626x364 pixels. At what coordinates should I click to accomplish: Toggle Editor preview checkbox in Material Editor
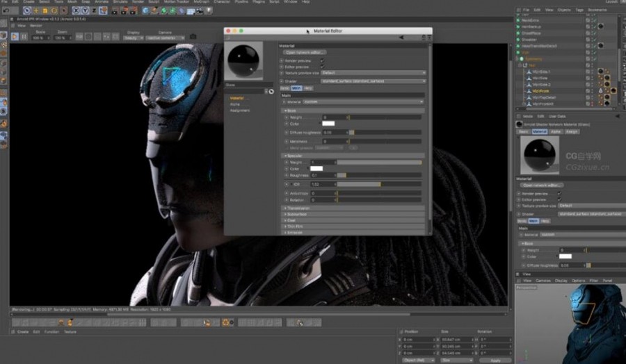(x=322, y=67)
